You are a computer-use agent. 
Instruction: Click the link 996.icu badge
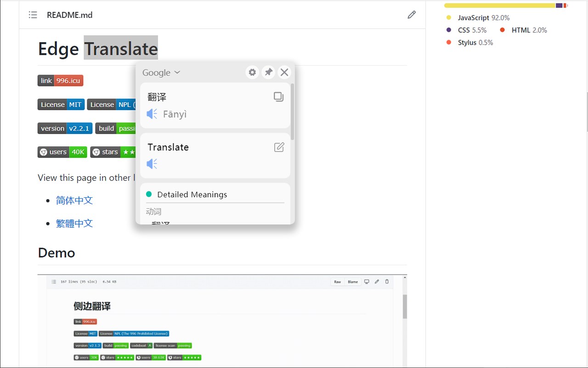click(60, 80)
